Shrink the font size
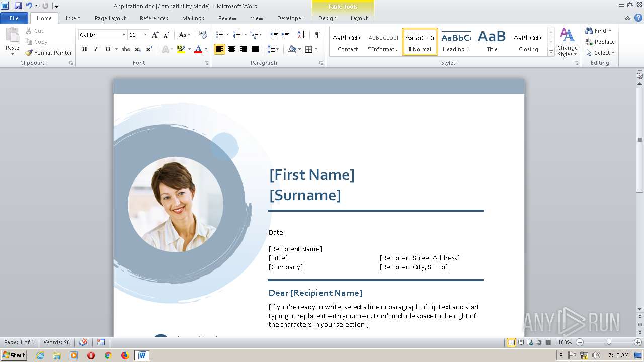 point(167,35)
